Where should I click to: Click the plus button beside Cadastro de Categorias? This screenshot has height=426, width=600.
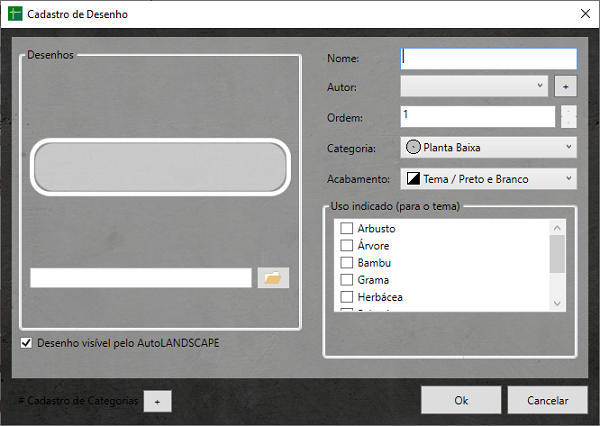[x=157, y=400]
